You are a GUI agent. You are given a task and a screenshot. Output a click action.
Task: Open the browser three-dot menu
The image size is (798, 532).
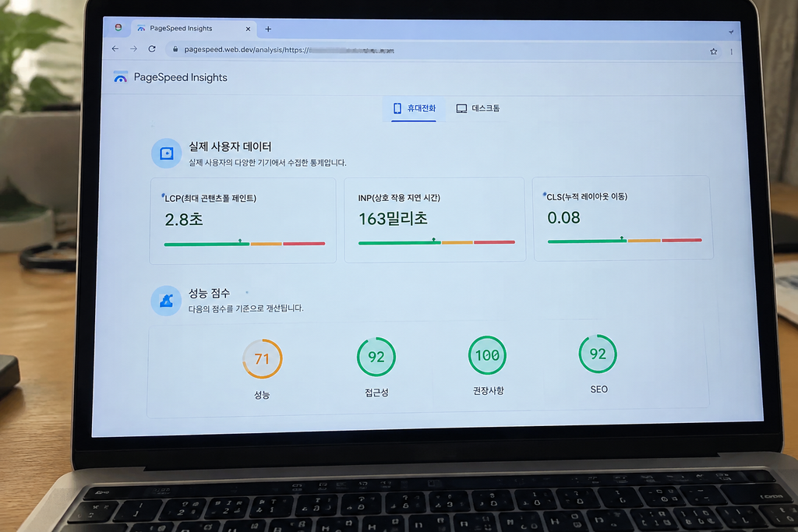pos(731,51)
